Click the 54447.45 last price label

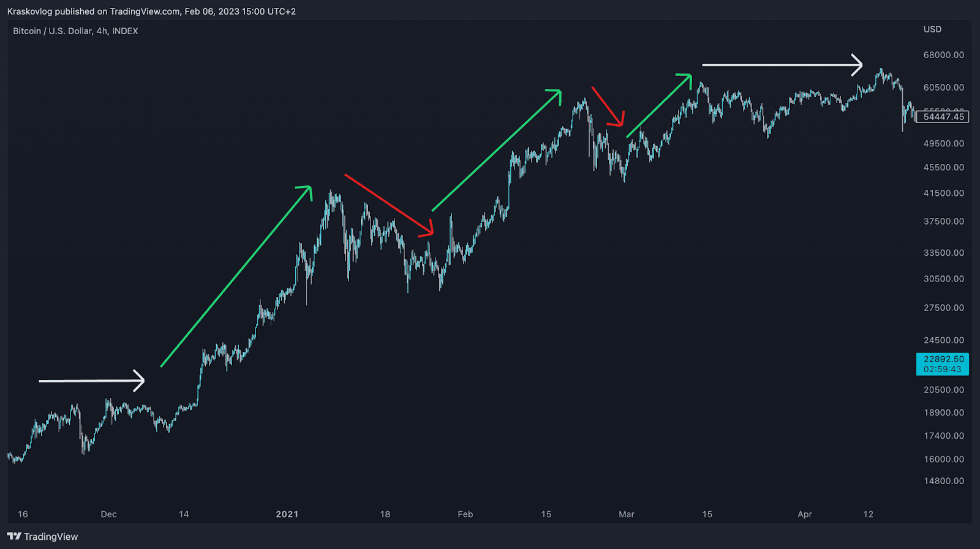(943, 117)
